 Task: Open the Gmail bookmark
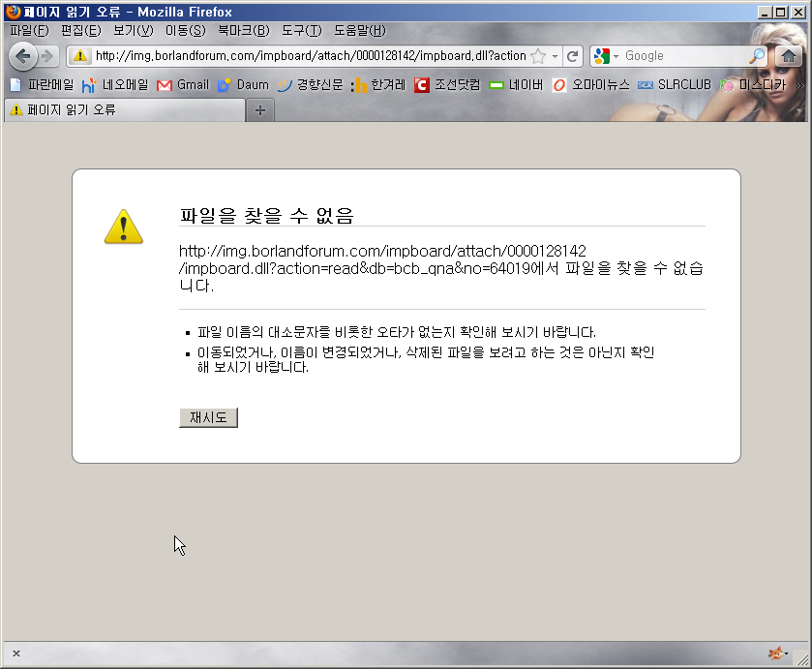pyautogui.click(x=182, y=85)
